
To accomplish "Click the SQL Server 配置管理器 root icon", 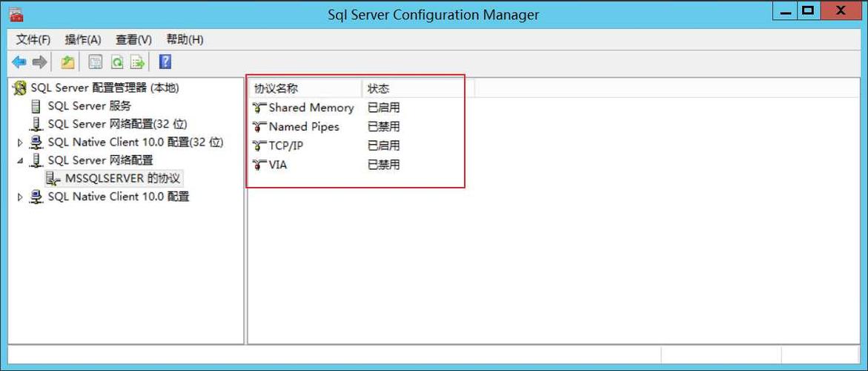I will click(20, 88).
